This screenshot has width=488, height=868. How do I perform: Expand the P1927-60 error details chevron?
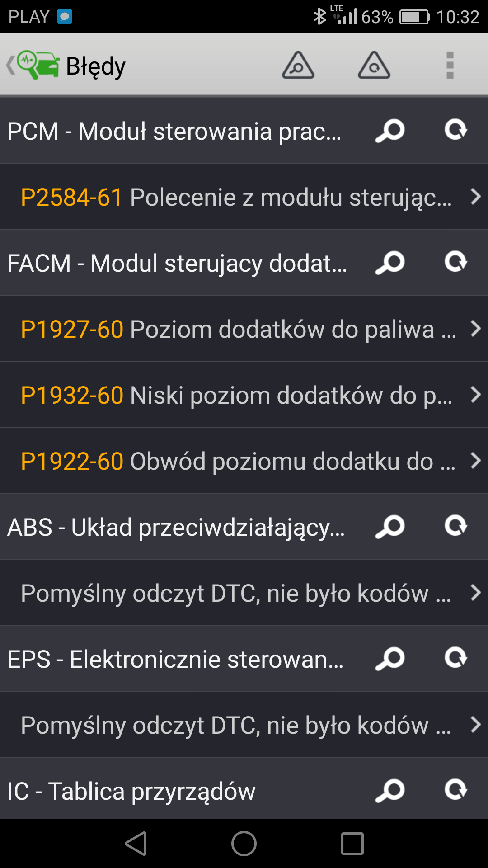tap(475, 329)
